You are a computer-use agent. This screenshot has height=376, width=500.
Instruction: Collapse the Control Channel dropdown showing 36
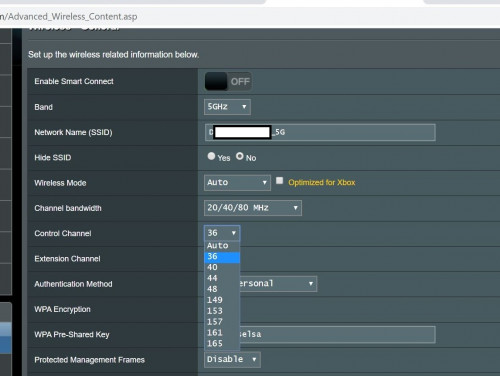tap(222, 233)
